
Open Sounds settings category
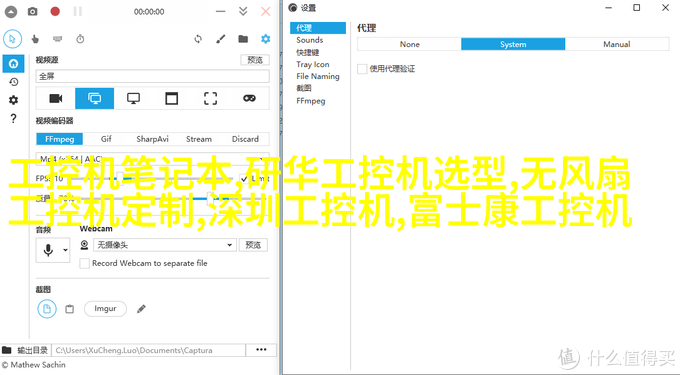(x=310, y=40)
